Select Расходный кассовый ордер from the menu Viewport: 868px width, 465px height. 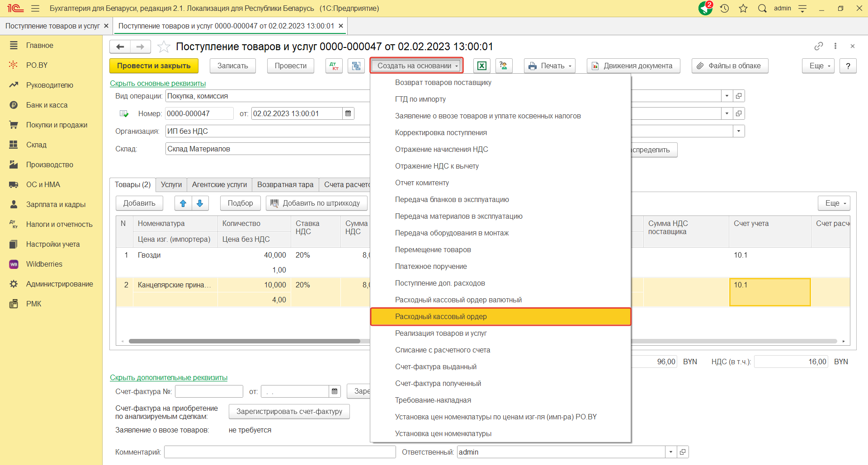[x=441, y=316]
